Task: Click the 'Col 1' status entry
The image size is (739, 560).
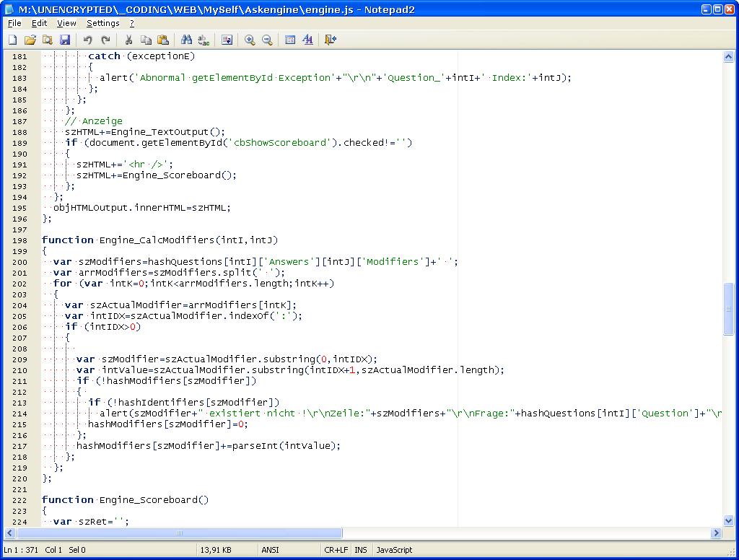Action: pyautogui.click(x=53, y=550)
